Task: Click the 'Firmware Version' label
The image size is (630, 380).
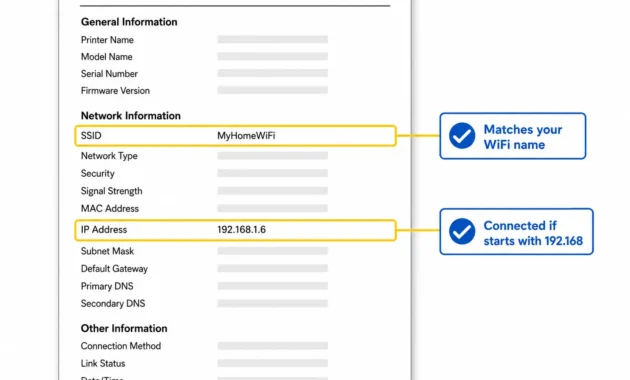Action: (115, 90)
